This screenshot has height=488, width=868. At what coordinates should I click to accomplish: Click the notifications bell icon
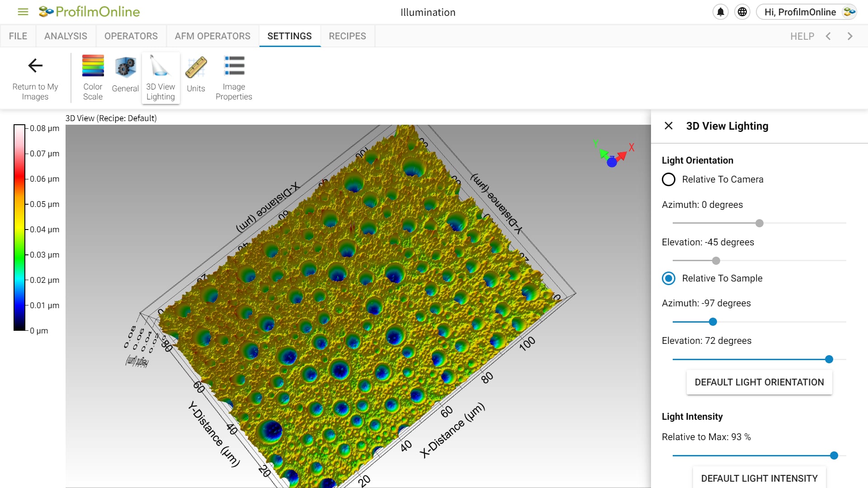point(720,11)
